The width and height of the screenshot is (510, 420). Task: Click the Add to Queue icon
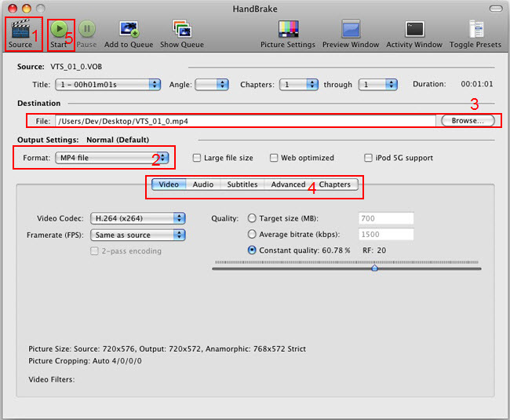(x=129, y=30)
